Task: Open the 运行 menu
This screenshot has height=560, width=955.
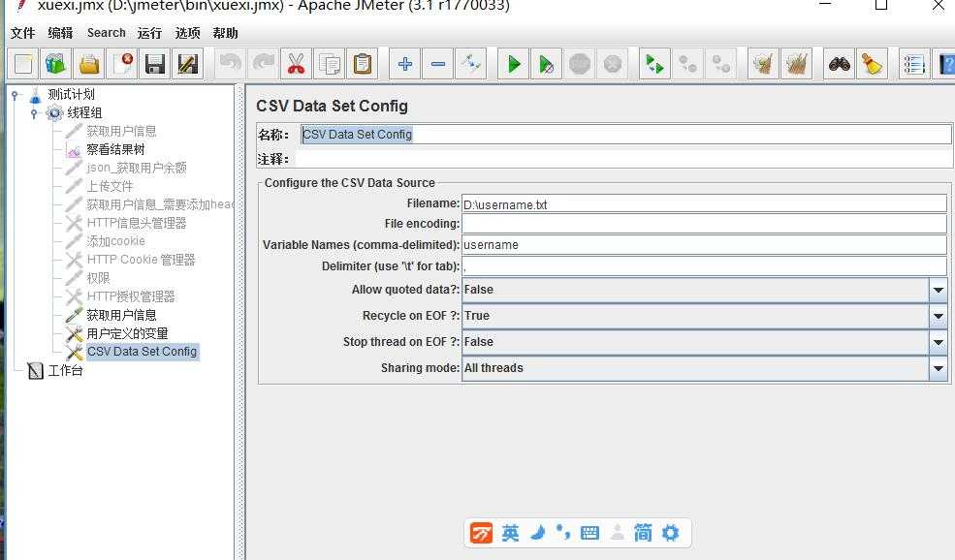Action: click(150, 33)
